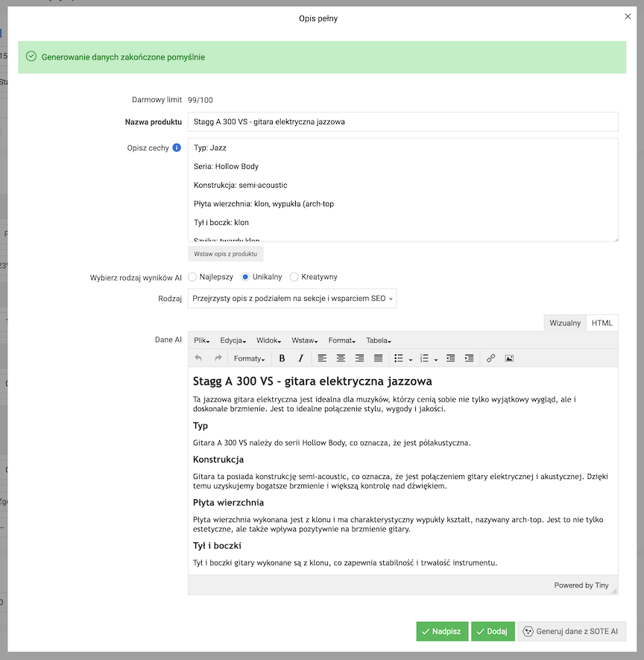This screenshot has height=660, width=644.
Task: Click the 'Konstrukcja: semi-acoustic' line
Action: pyautogui.click(x=241, y=185)
